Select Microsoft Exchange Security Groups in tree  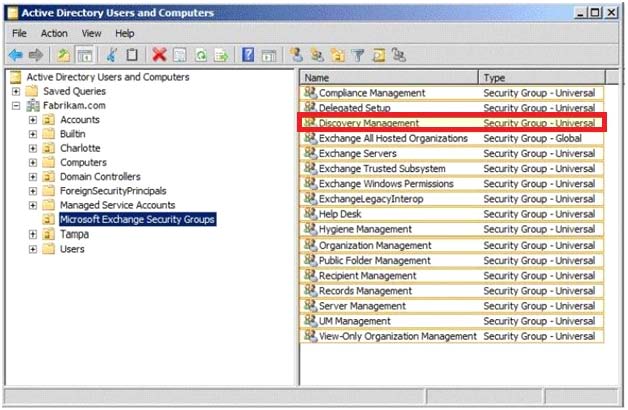click(137, 219)
